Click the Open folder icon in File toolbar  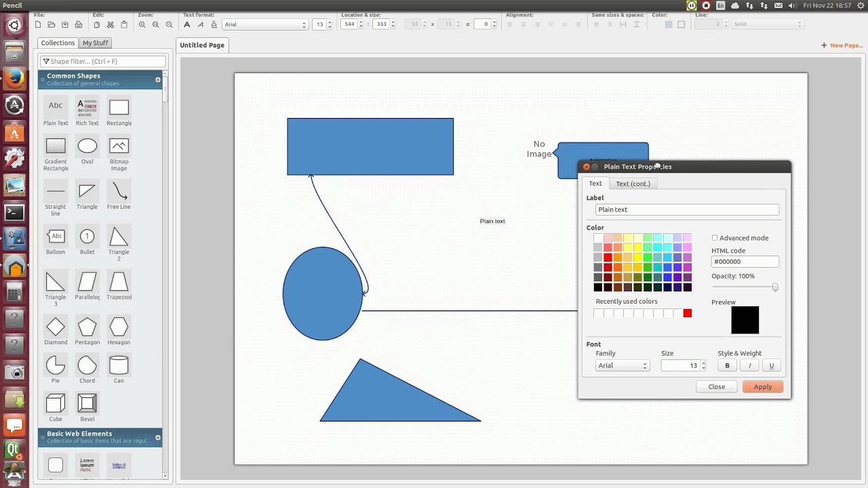click(x=52, y=24)
